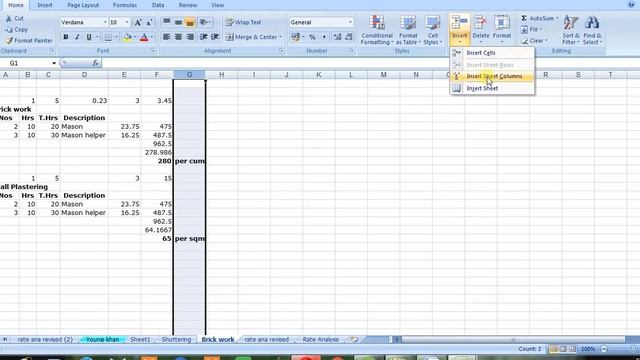The image size is (640, 360).
Task: Apply Comma Style
Action: (324, 37)
